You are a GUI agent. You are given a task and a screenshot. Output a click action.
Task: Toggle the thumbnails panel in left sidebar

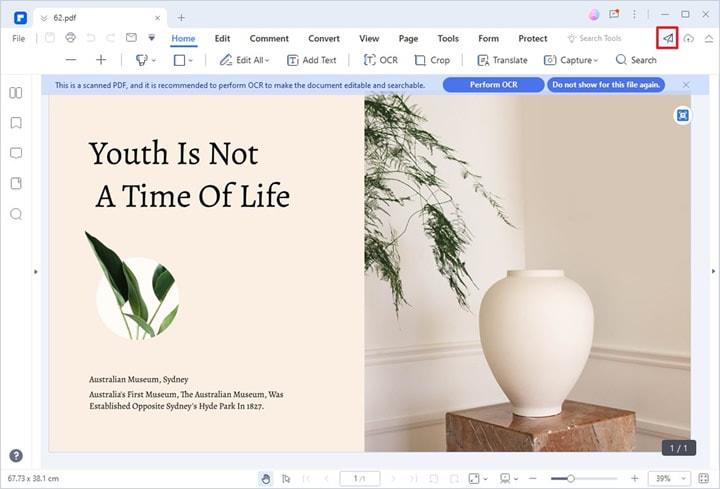pyautogui.click(x=16, y=93)
